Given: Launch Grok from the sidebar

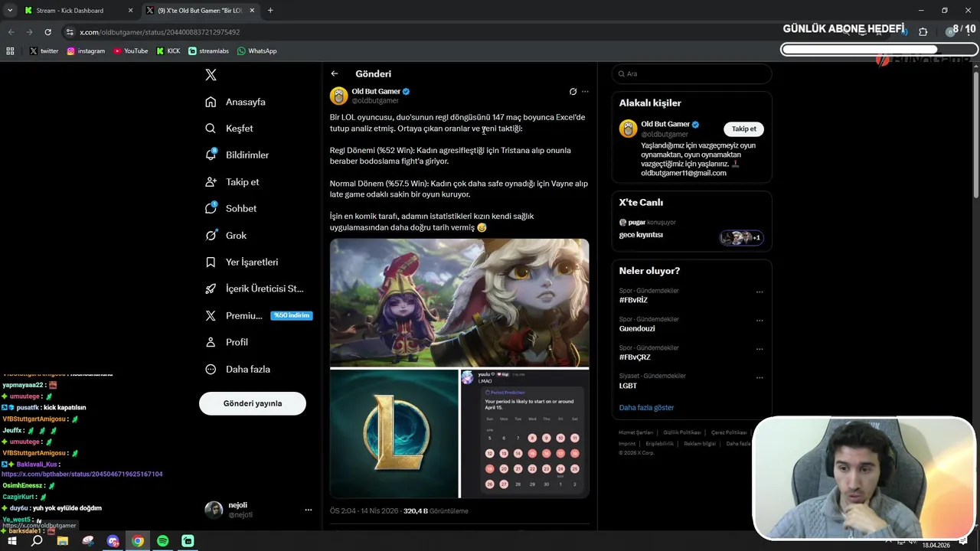Looking at the screenshot, I should (x=226, y=235).
